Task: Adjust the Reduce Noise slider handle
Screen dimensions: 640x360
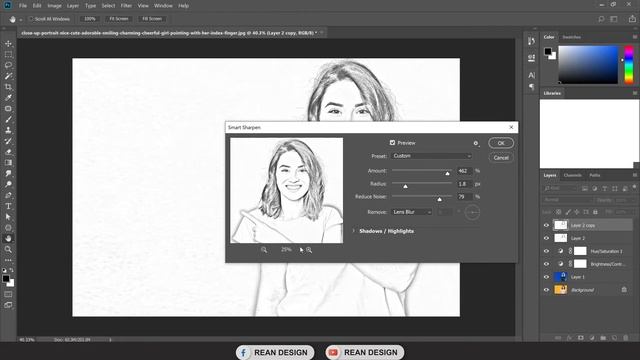Action: (440, 199)
